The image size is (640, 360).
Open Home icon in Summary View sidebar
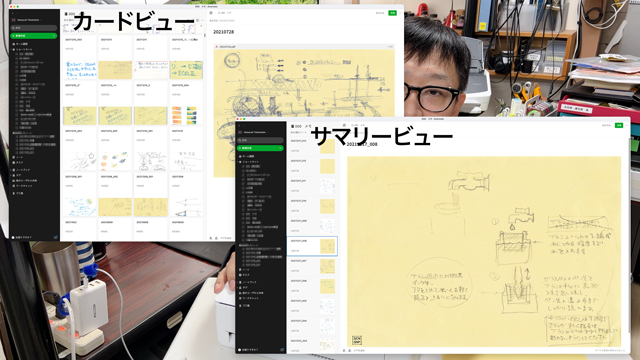(x=240, y=156)
